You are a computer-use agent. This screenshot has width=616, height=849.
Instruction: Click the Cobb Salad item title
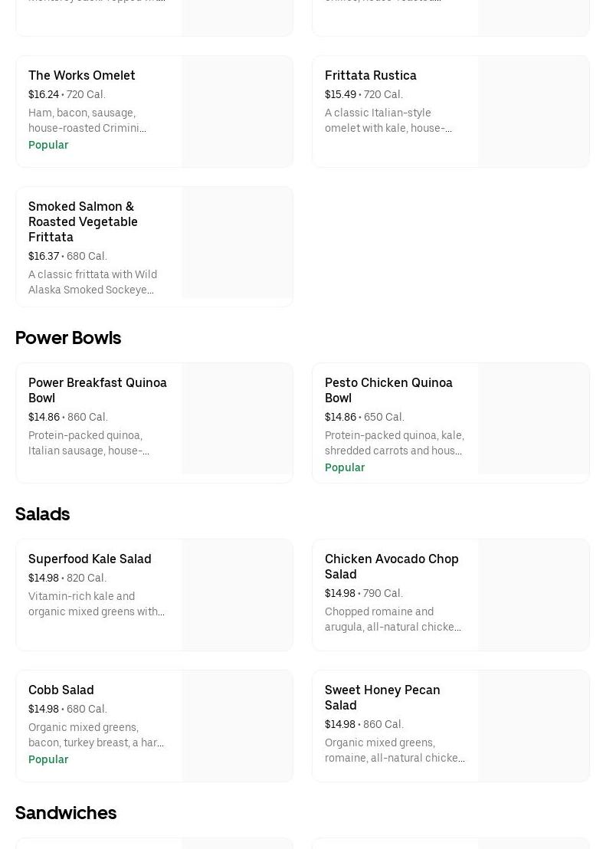61,690
